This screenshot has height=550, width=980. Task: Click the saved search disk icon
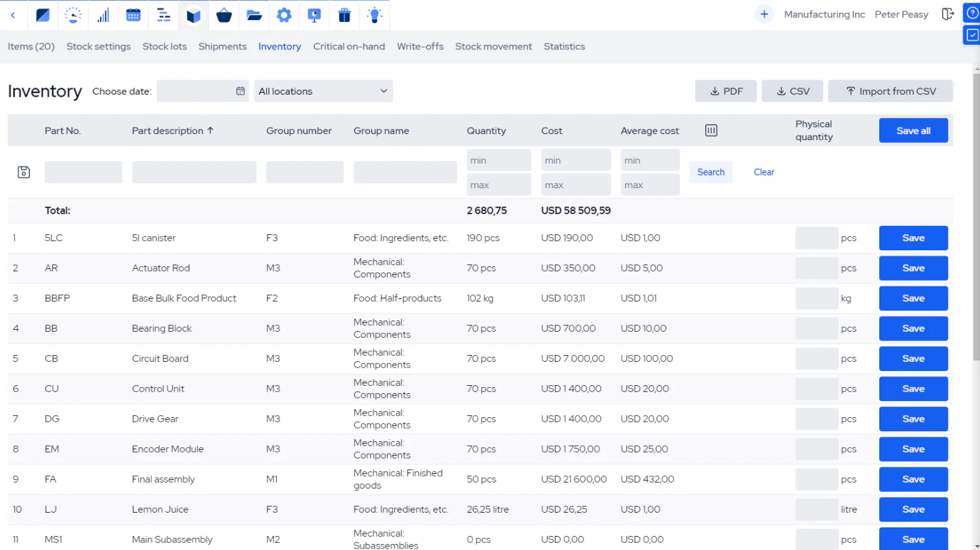[23, 172]
